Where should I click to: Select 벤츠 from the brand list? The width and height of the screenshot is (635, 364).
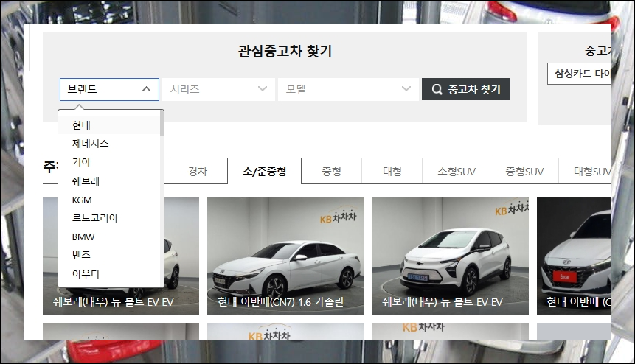coord(81,255)
